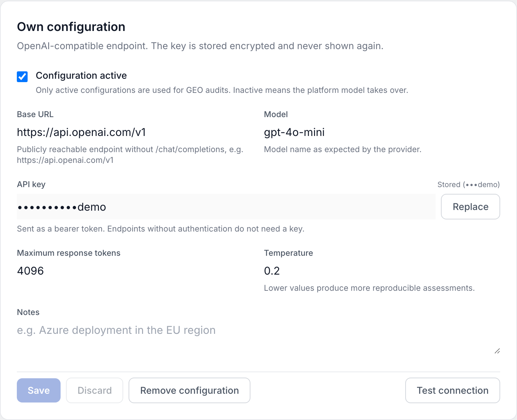The width and height of the screenshot is (517, 420).
Task: Click the Replace API key button
Action: click(471, 207)
